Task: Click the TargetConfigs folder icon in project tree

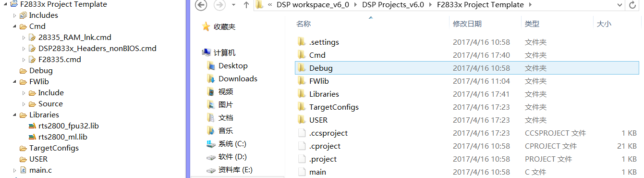Action: point(23,148)
